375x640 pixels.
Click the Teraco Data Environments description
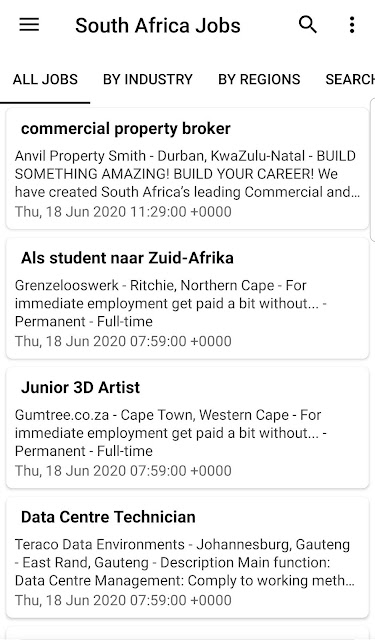click(x=184, y=562)
